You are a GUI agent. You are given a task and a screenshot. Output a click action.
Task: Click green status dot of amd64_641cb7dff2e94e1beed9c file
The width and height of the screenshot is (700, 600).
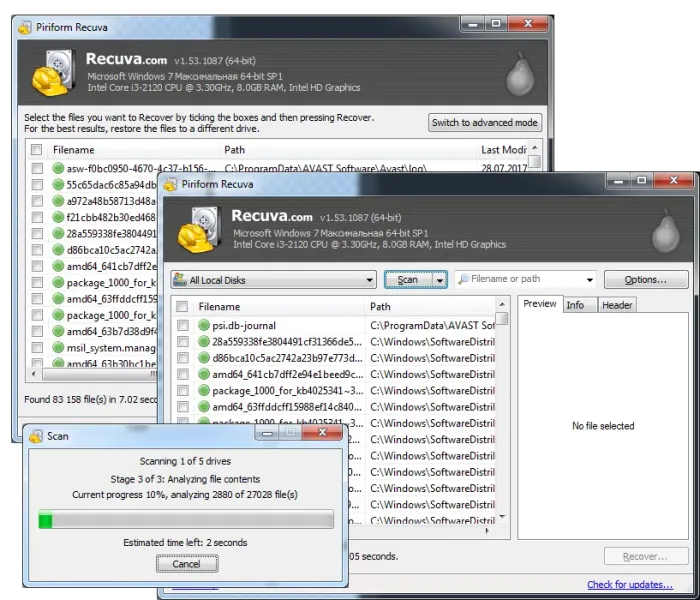click(x=204, y=374)
